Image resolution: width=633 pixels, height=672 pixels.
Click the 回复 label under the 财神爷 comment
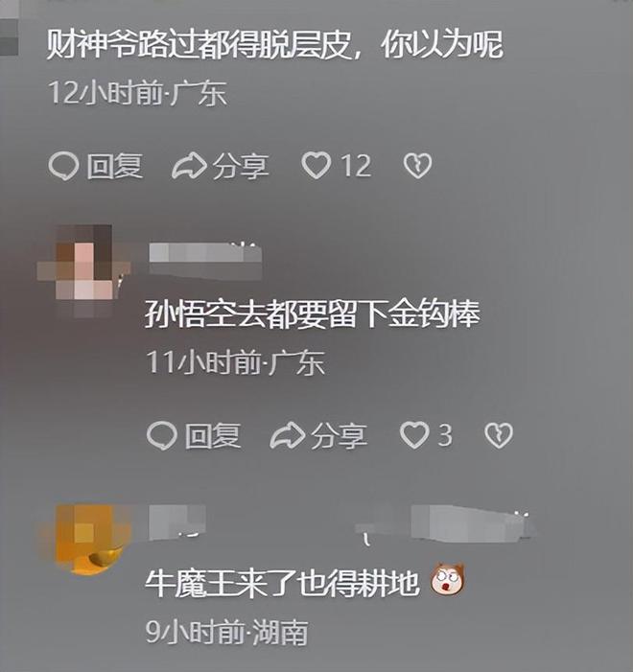tap(114, 166)
